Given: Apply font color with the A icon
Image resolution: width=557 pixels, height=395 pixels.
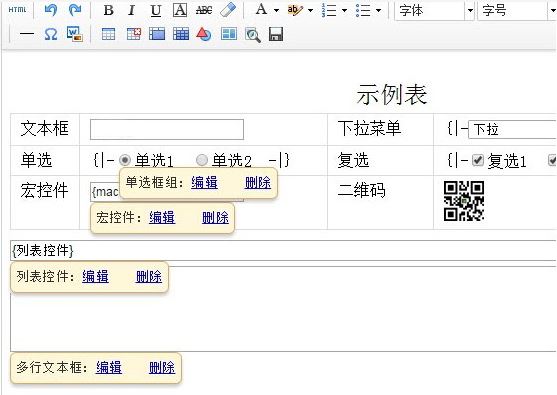Looking at the screenshot, I should click(261, 10).
